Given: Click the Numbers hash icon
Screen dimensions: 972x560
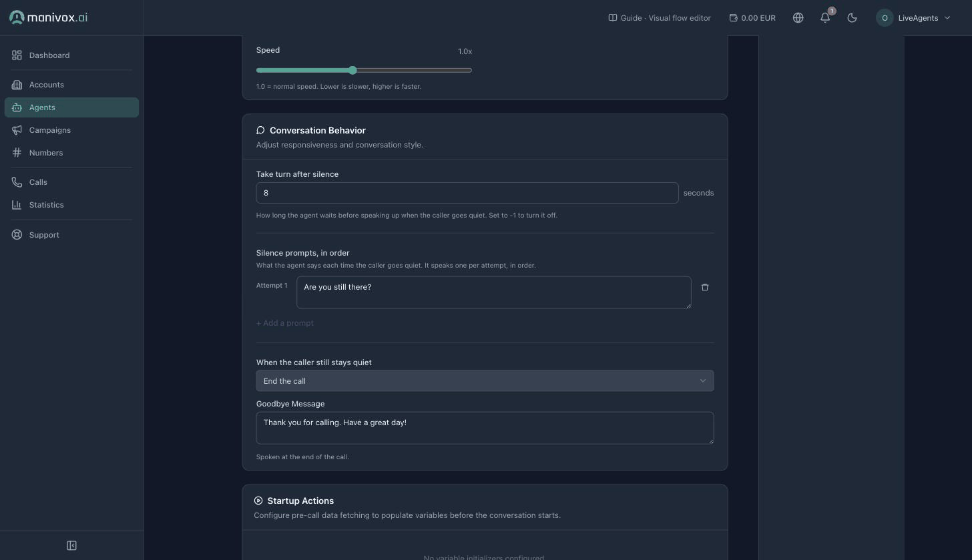Looking at the screenshot, I should [x=17, y=153].
